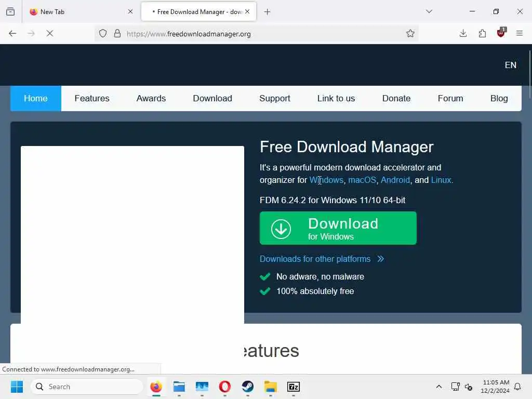Open Firefox from the taskbar

point(156,387)
